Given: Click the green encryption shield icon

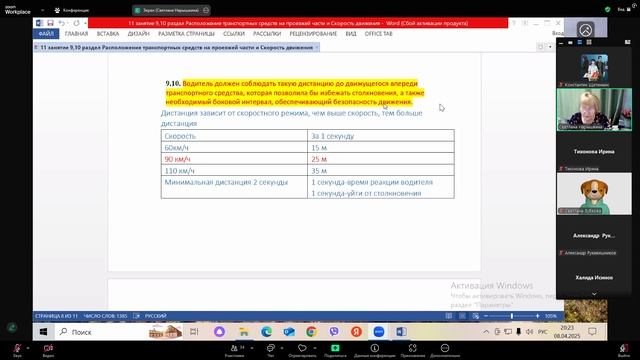Looking at the screenshot, I should (x=607, y=9).
